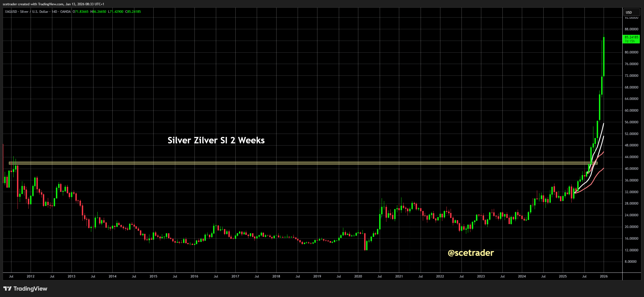Screen dimensions: 644x297
Task: Click the closing value C85.24185 in legend
Action: point(133,12)
